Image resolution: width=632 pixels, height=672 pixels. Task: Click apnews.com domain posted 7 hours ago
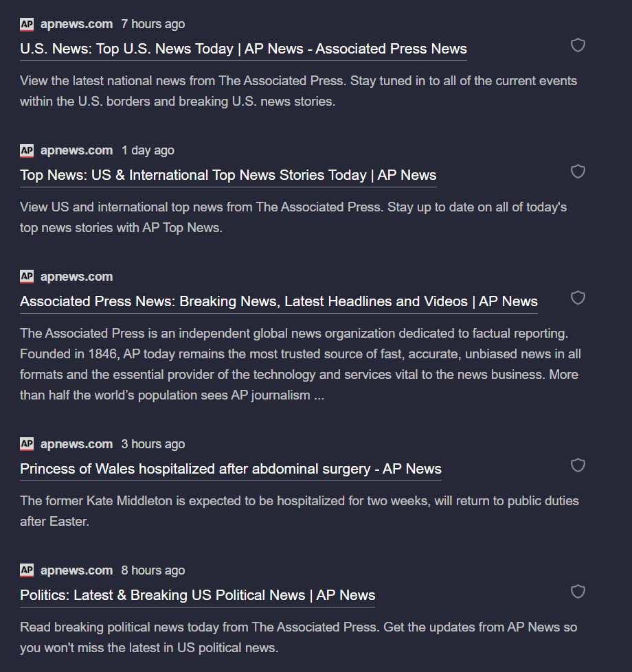[76, 25]
